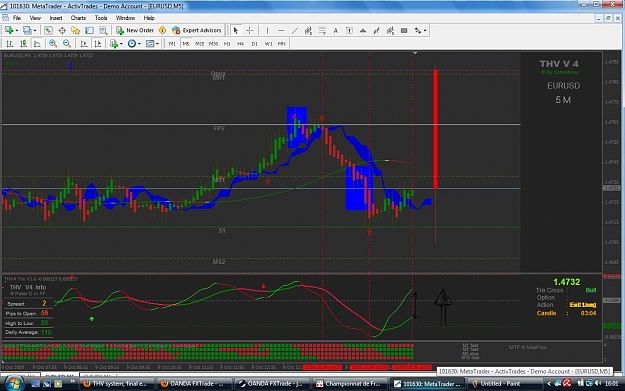The width and height of the screenshot is (625, 391).
Task: Select the Candlesticks display icon
Action: tap(24, 44)
